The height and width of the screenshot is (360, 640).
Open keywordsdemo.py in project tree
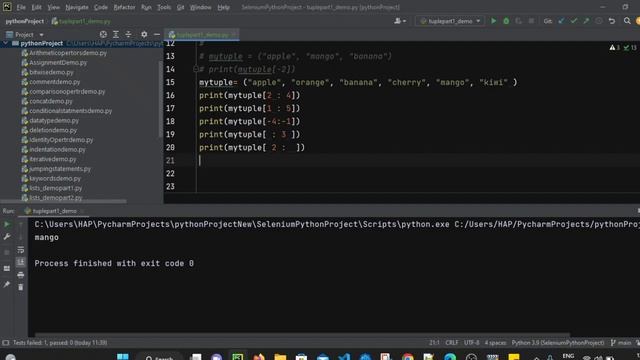pyautogui.click(x=55, y=179)
